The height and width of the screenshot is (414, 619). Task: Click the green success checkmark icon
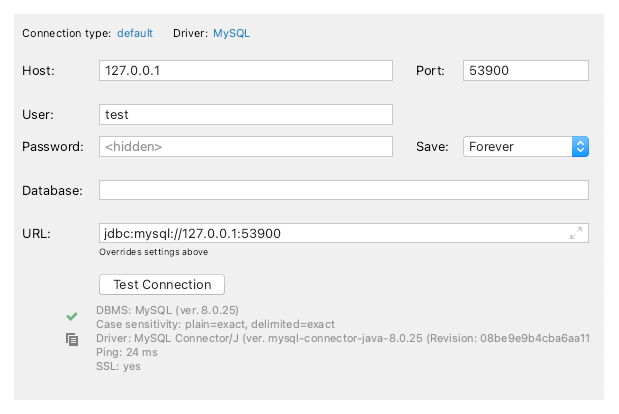pos(72,316)
